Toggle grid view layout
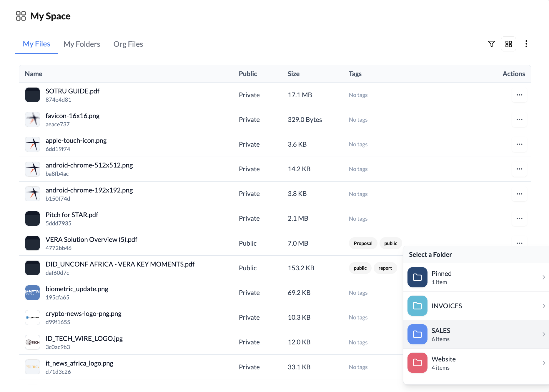The width and height of the screenshot is (549, 392). (509, 43)
